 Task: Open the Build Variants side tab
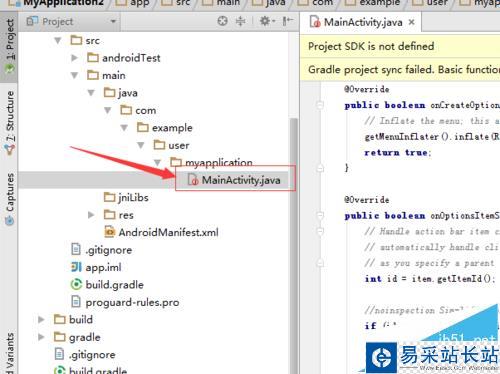click(x=10, y=353)
